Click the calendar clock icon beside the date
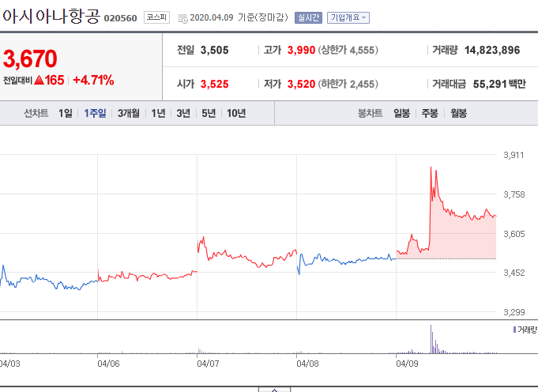The height and width of the screenshot is (392, 538). (x=182, y=18)
